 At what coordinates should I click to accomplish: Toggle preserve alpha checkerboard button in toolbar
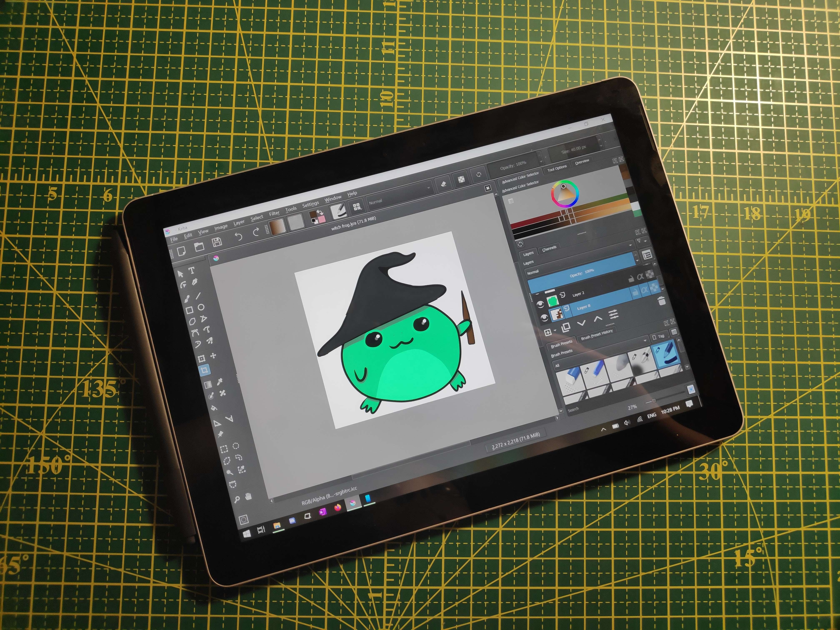click(461, 179)
